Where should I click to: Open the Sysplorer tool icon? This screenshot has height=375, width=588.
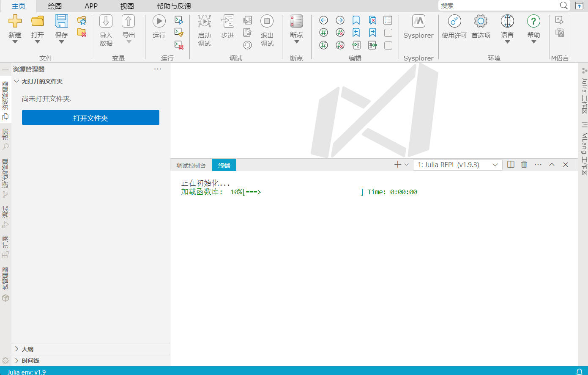pos(418,21)
